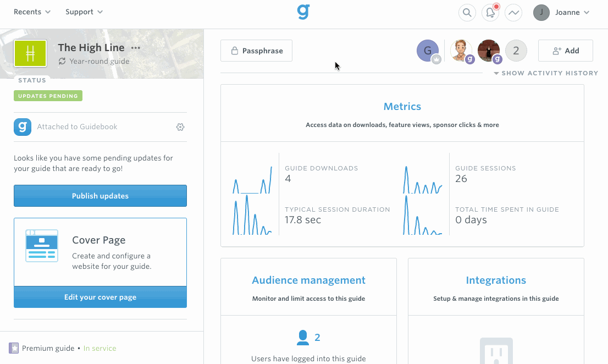Click the In service status text
608x364 pixels.
tap(100, 348)
